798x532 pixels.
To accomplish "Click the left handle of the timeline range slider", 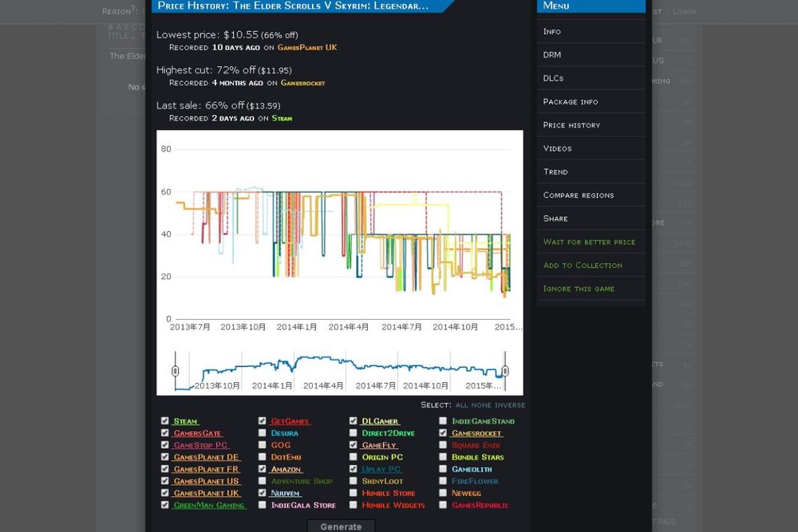I will point(176,369).
